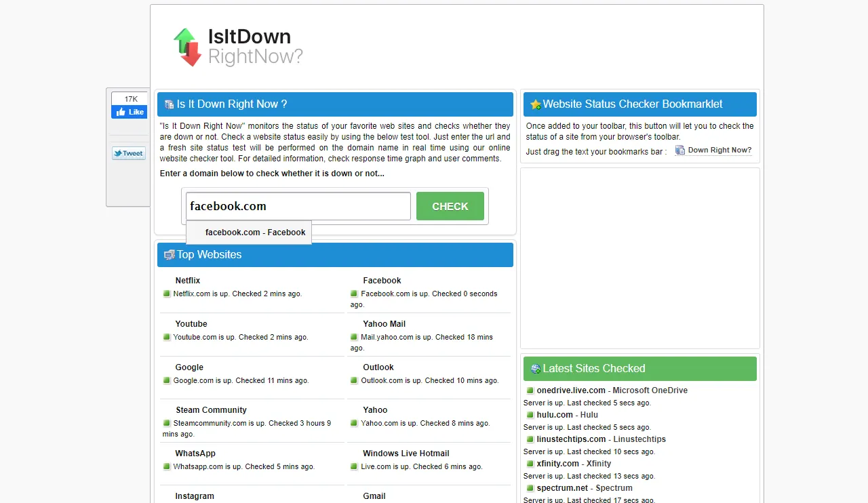The image size is (868, 503).
Task: Open onedrive.live.com in Latest Sites Checked
Action: 571,390
